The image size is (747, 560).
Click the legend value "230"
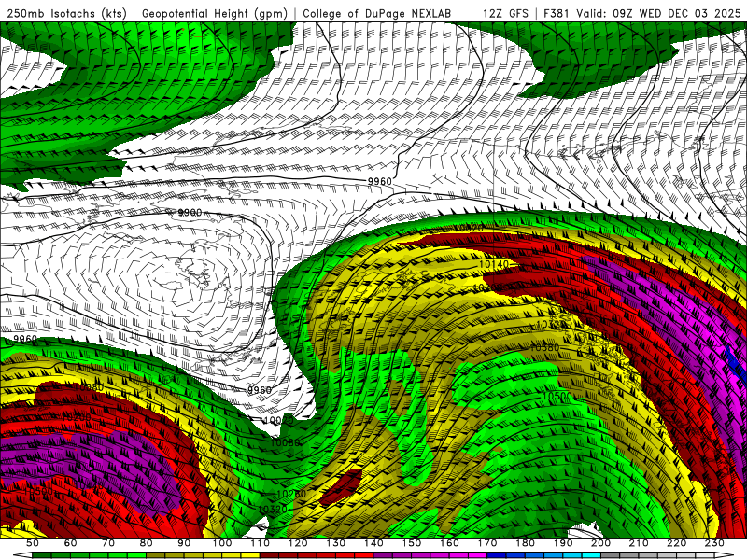pos(714,543)
